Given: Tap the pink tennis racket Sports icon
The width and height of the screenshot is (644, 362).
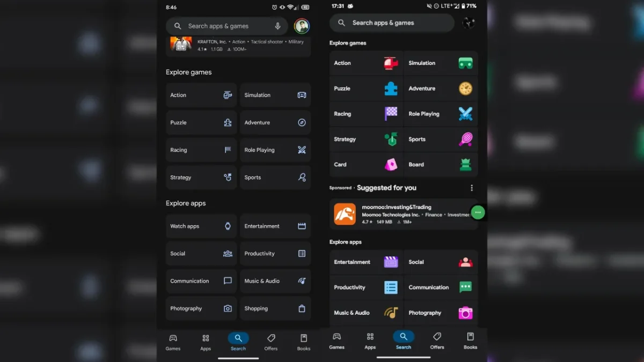Looking at the screenshot, I should (465, 139).
